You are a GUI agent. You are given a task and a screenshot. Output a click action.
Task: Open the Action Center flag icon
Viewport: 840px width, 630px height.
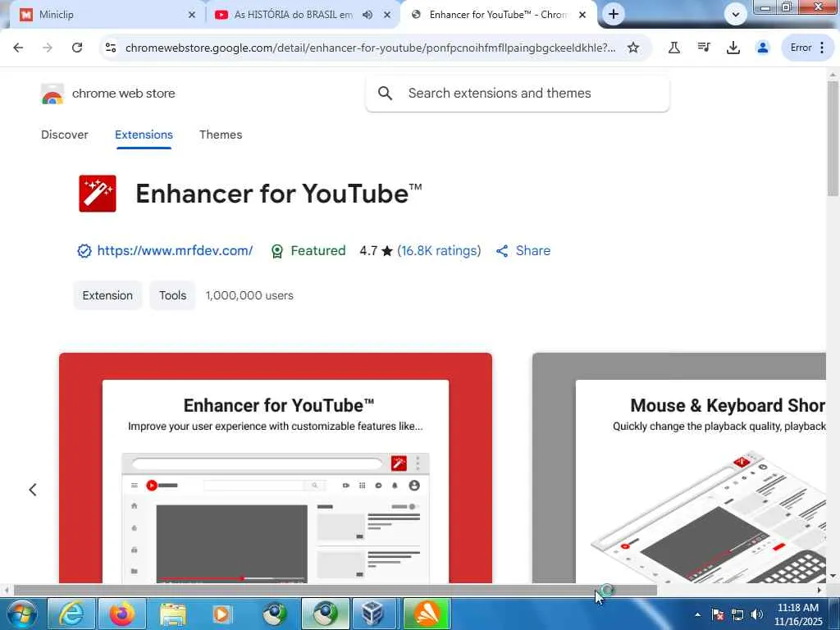point(718,614)
